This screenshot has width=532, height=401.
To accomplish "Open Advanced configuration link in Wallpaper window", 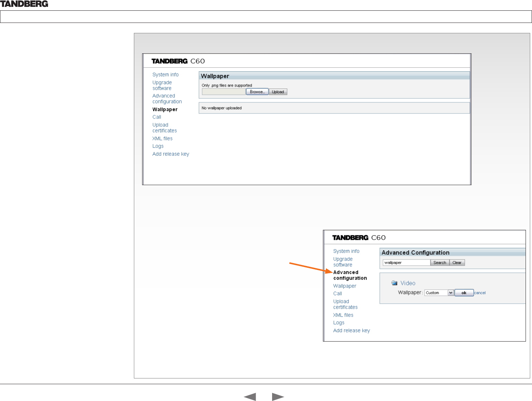I will [167, 98].
